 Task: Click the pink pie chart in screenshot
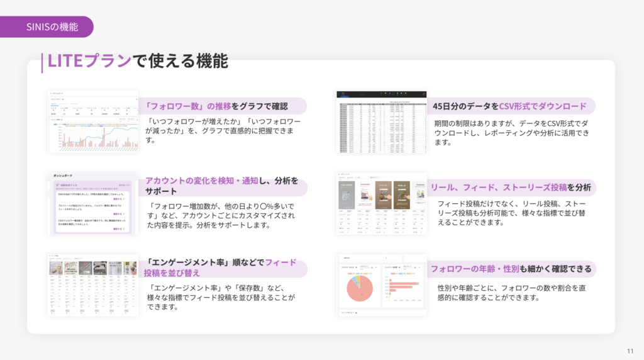pyautogui.click(x=359, y=288)
